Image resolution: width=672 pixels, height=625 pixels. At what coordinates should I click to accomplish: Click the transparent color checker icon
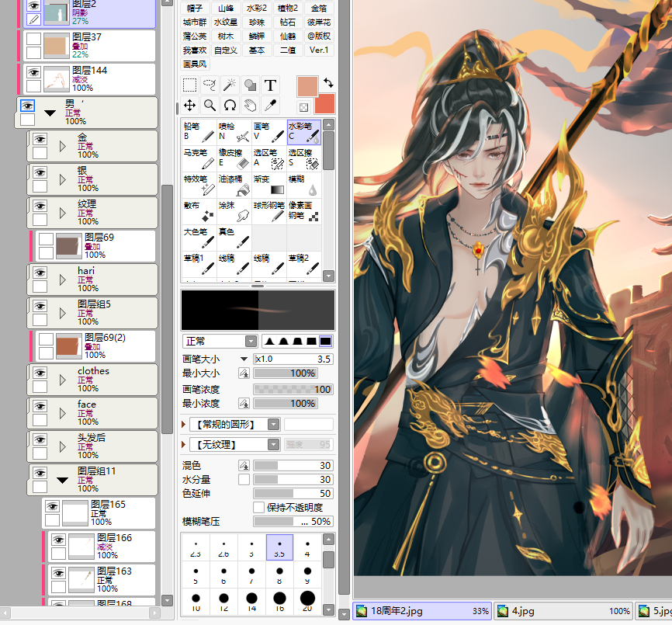tap(304, 107)
